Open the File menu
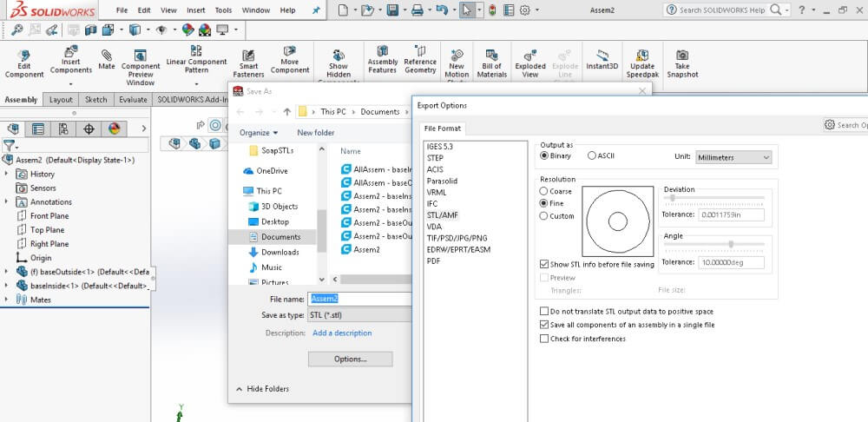 [x=122, y=10]
